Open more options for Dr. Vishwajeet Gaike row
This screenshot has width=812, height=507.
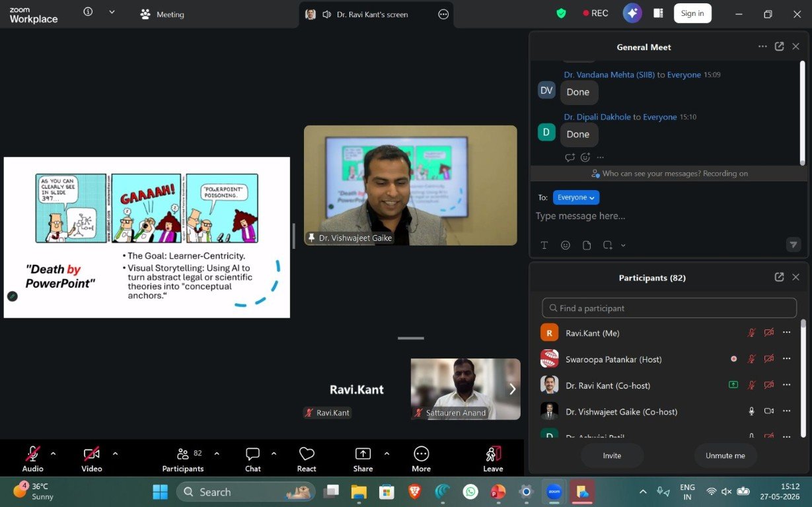click(x=786, y=411)
